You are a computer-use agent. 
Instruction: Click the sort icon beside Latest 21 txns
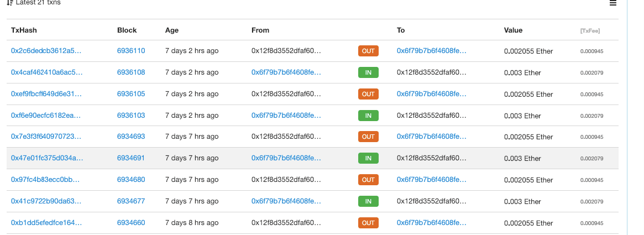[11, 3]
